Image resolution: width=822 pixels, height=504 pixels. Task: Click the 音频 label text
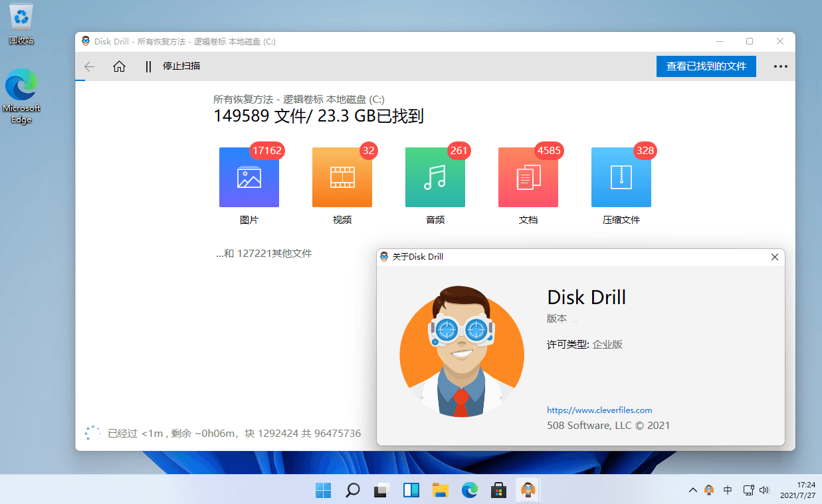point(435,220)
